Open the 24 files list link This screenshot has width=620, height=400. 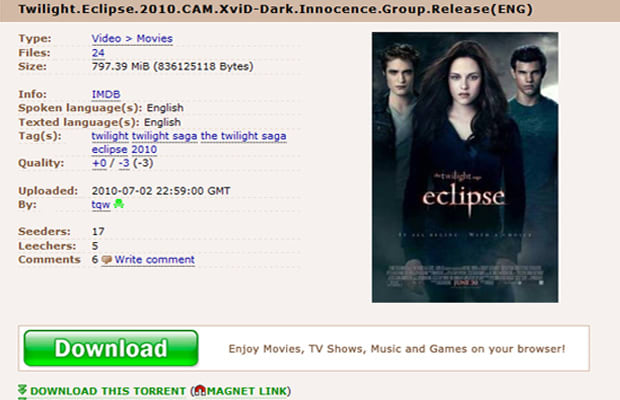click(x=98, y=53)
